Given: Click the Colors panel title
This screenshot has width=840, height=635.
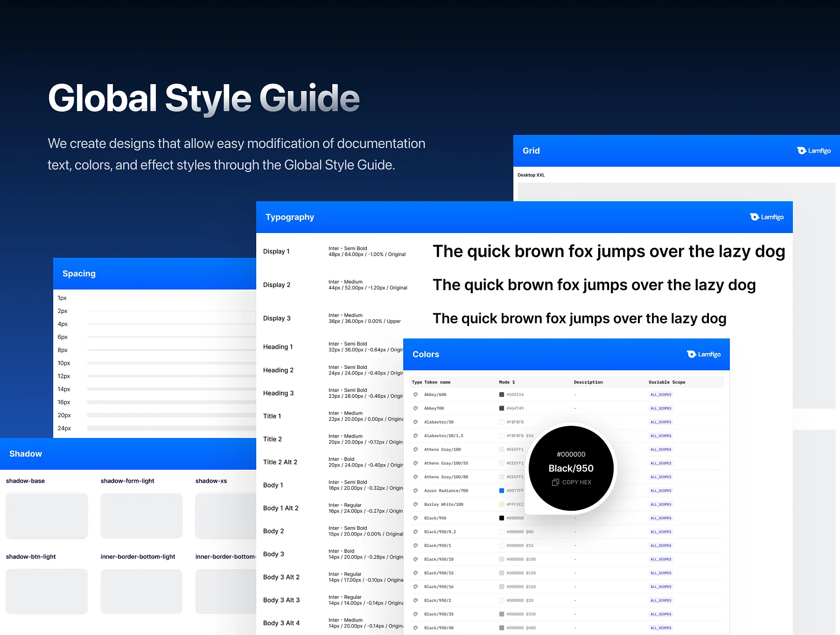Looking at the screenshot, I should [x=426, y=354].
